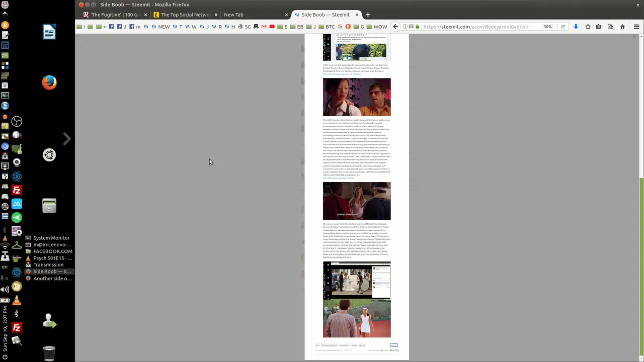Bookmark this page with the star
This screenshot has height=362, width=644.
[588, 27]
